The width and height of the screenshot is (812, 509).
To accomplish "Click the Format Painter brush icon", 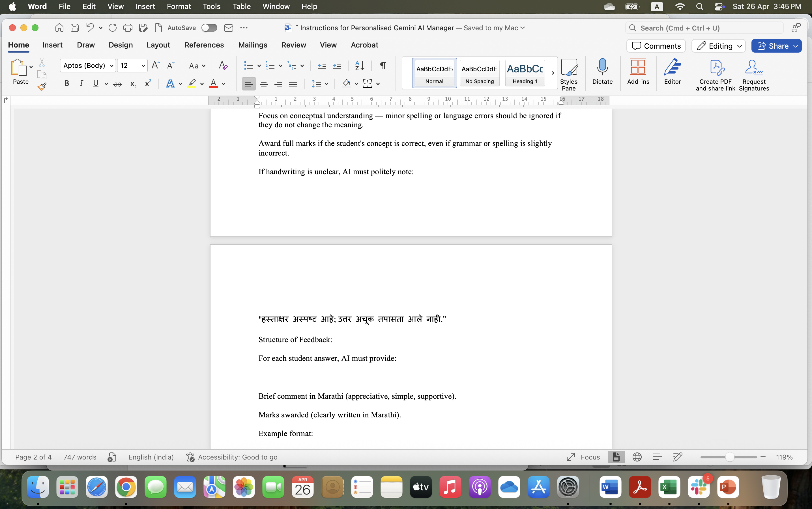I will (x=42, y=87).
